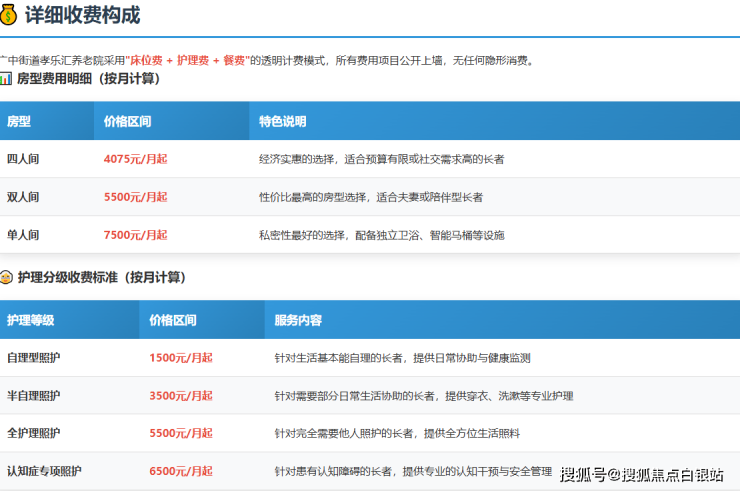
Task: Click the 特色说明 column header
Action: pyautogui.click(x=282, y=122)
